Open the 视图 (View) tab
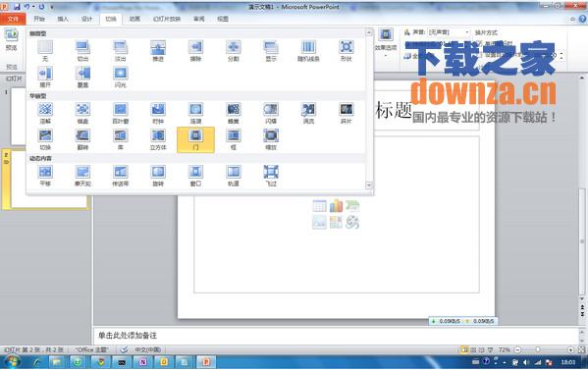The height and width of the screenshot is (370, 588). pos(223,19)
